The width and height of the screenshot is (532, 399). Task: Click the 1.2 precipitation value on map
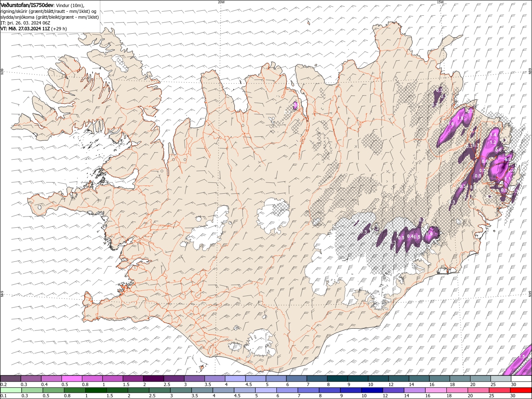click(493, 142)
